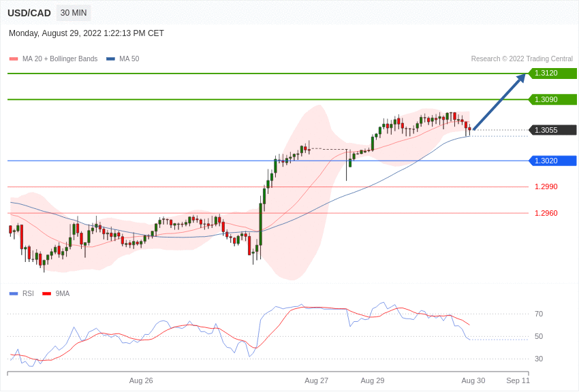Click the 1.2960 support level label

[546, 213]
